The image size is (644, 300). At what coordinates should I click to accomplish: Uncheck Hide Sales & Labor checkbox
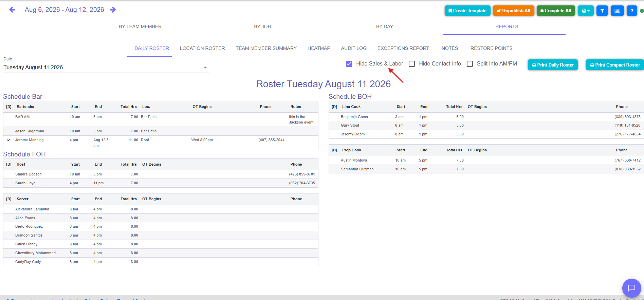[349, 64]
